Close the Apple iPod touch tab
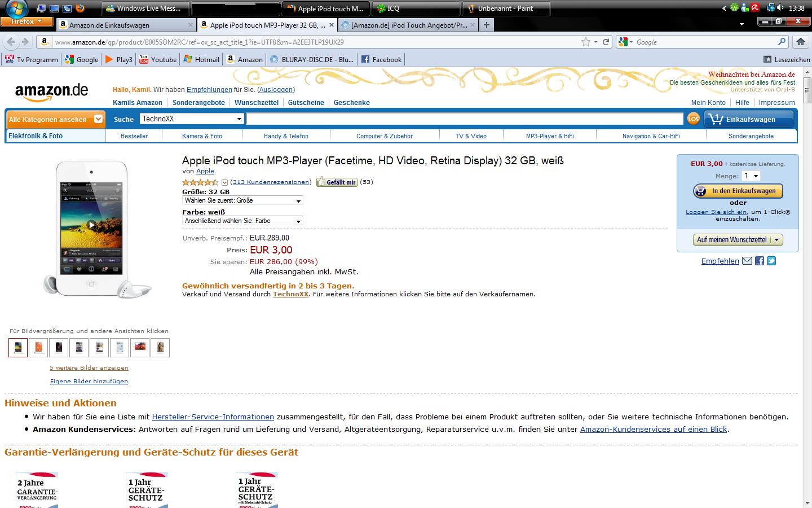The image size is (812, 508). pyautogui.click(x=332, y=25)
